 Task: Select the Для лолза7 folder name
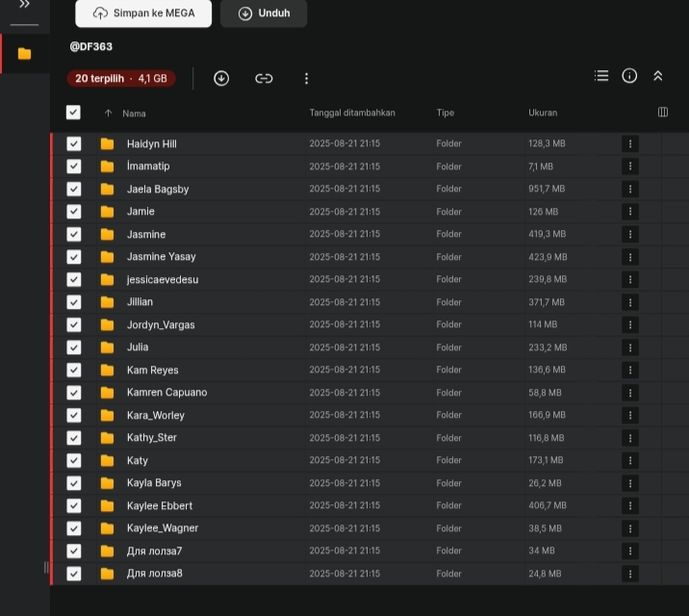[x=154, y=551]
